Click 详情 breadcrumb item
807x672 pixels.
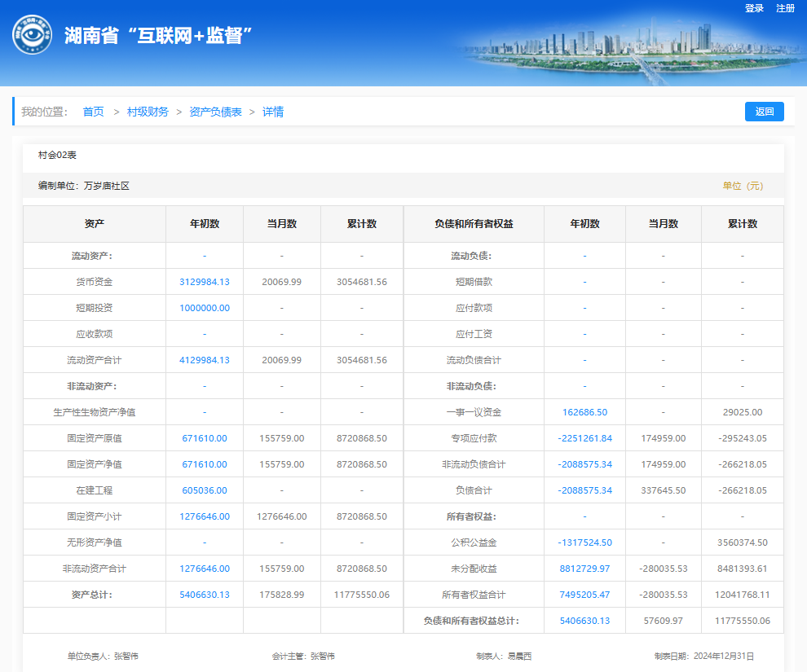click(x=273, y=112)
